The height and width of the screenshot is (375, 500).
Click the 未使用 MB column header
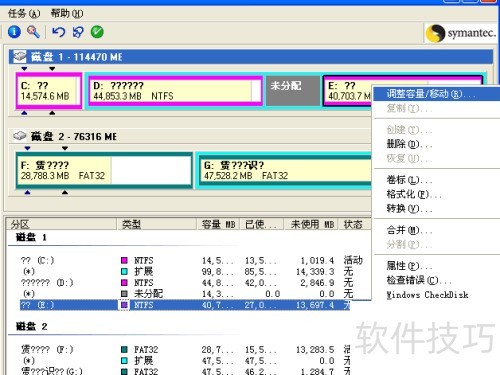311,224
